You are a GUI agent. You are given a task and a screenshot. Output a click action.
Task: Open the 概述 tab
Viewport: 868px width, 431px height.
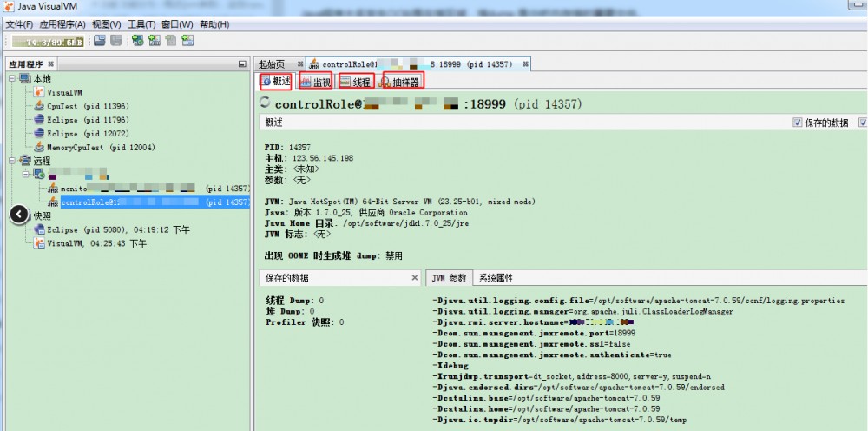coord(276,82)
